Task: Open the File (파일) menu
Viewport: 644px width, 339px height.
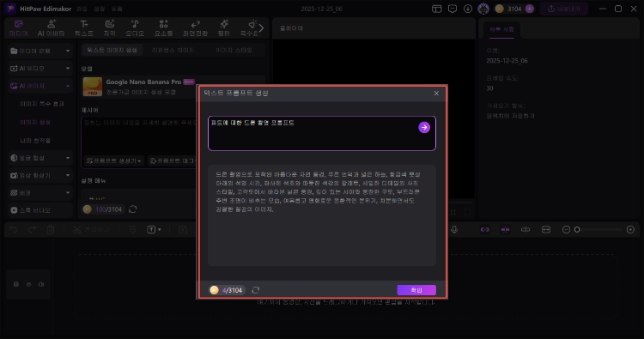Action: coord(82,9)
